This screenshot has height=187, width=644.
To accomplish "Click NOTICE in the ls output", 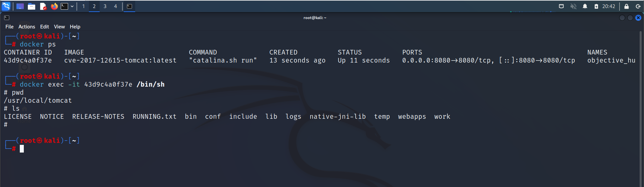I will [x=52, y=116].
